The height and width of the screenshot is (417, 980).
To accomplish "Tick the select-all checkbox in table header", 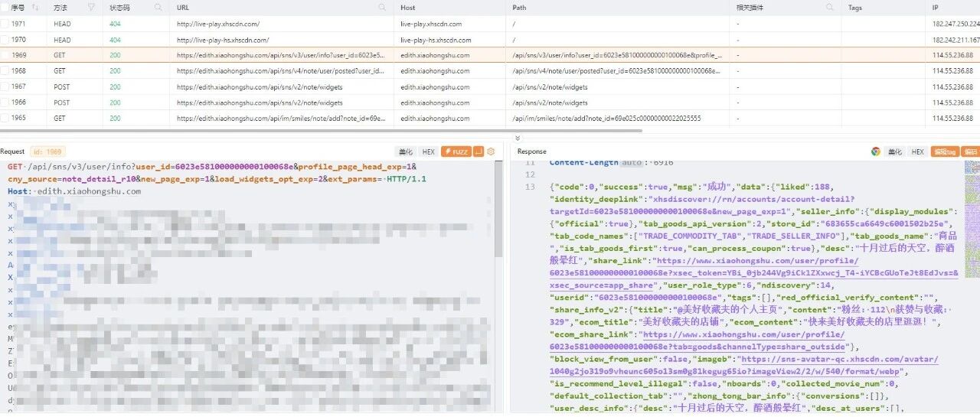I will click(5, 7).
